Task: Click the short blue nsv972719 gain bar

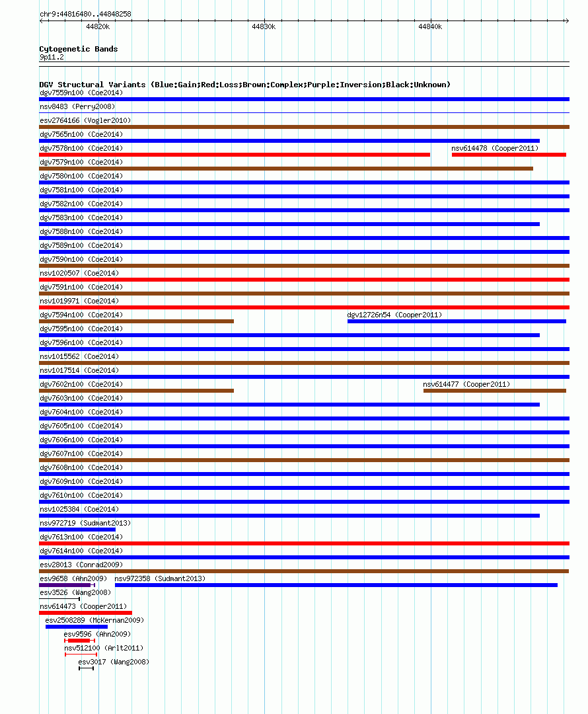Action: (77, 530)
